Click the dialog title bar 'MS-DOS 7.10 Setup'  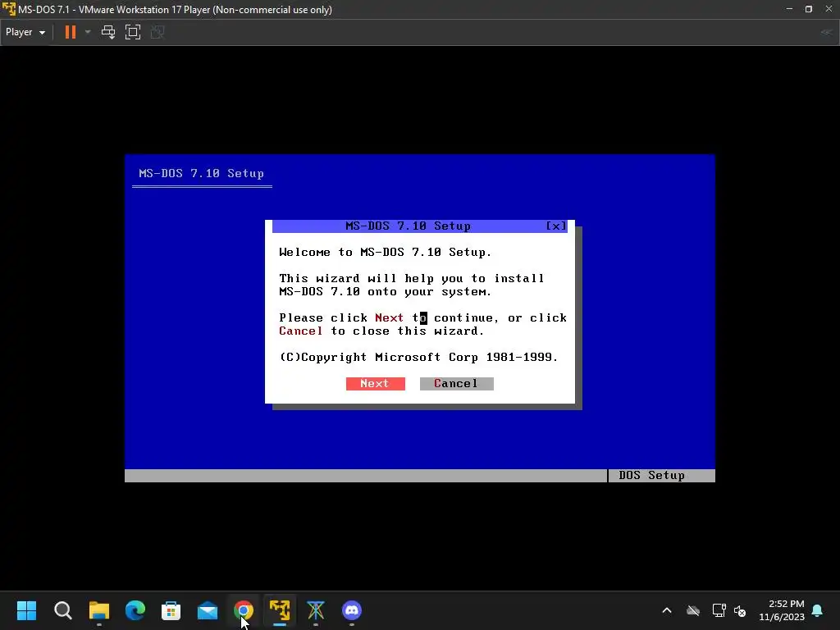tap(409, 226)
